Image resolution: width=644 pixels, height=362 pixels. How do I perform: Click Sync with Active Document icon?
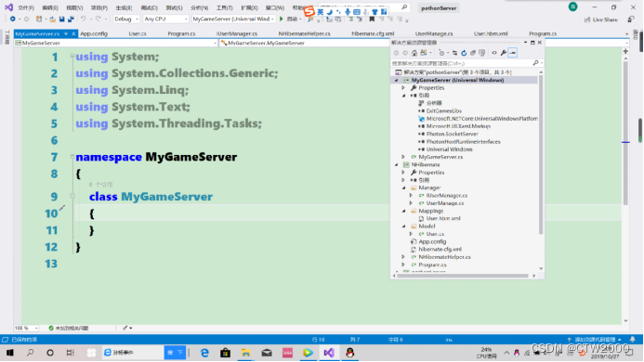click(454, 53)
